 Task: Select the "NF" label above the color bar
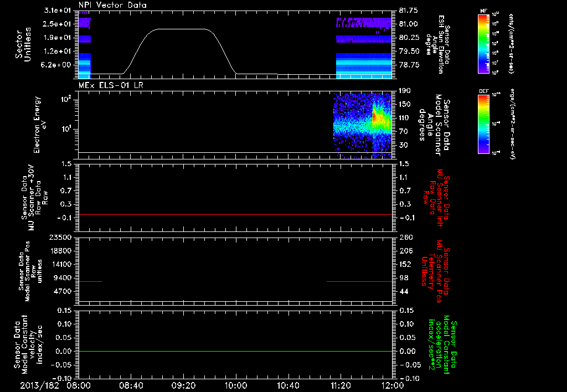[x=483, y=11]
